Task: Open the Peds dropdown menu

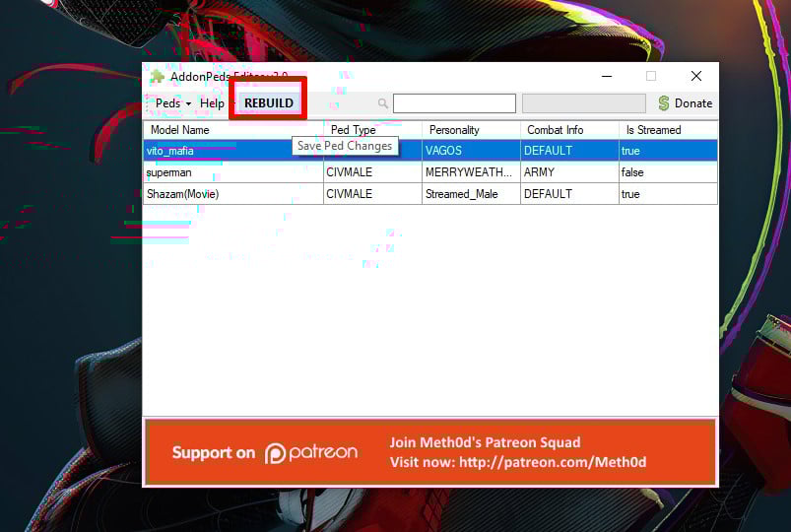Action: (x=173, y=103)
